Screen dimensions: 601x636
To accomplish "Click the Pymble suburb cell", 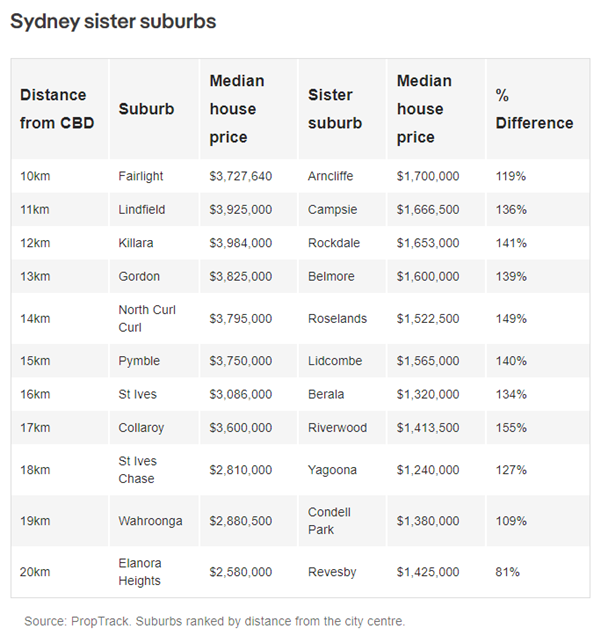I will [x=139, y=361].
